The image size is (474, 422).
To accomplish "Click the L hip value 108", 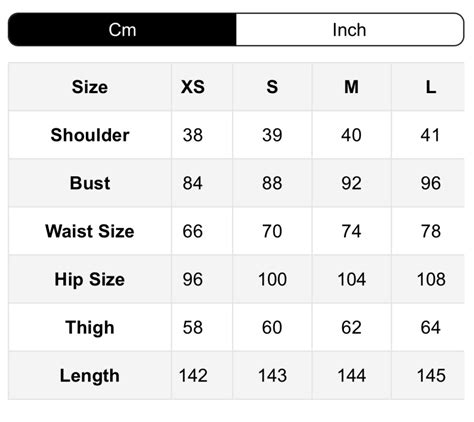I will 431,279.
